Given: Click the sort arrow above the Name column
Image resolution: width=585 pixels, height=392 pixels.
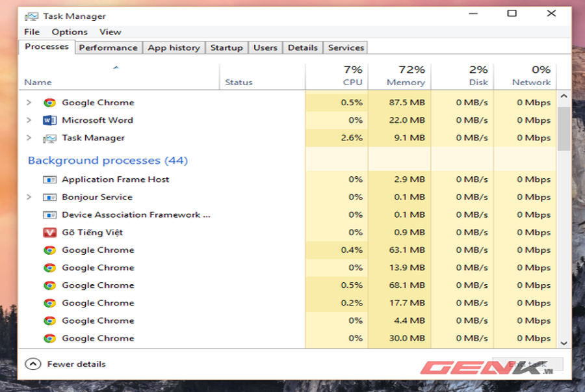Looking at the screenshot, I should tap(116, 68).
